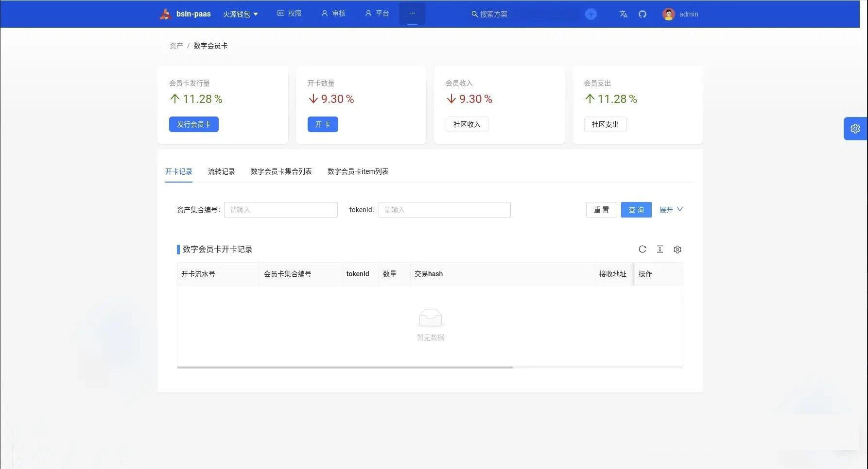868x469 pixels.
Task: Switch to the 流转记录 tab
Action: (x=221, y=171)
